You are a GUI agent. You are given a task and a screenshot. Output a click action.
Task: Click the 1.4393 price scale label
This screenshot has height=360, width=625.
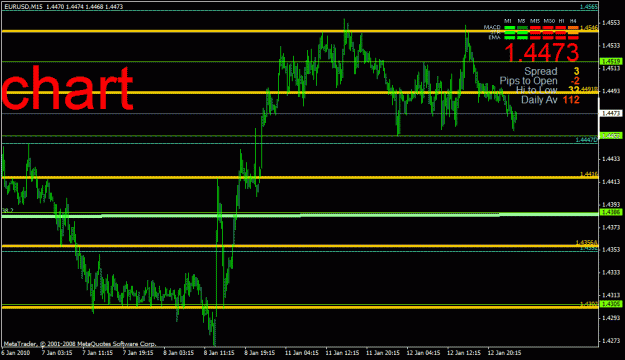pyautogui.click(x=611, y=205)
